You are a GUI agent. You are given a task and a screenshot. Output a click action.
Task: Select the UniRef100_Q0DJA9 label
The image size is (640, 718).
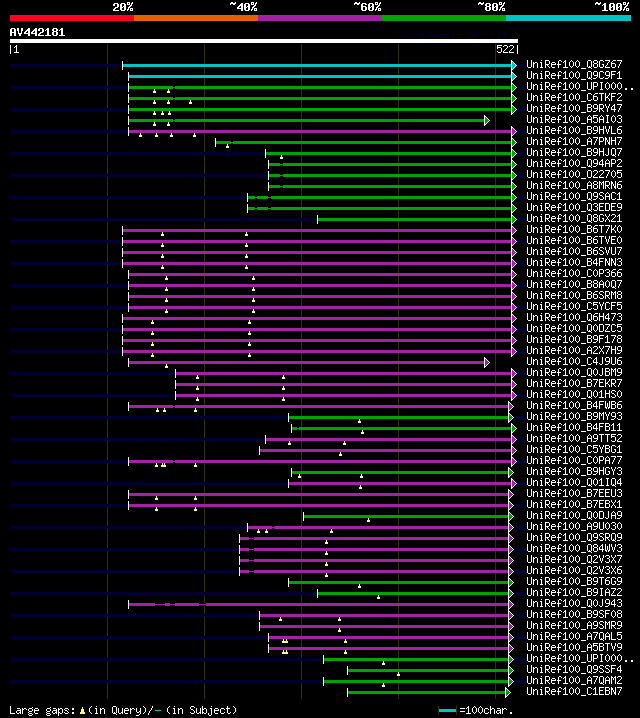[x=574, y=515]
